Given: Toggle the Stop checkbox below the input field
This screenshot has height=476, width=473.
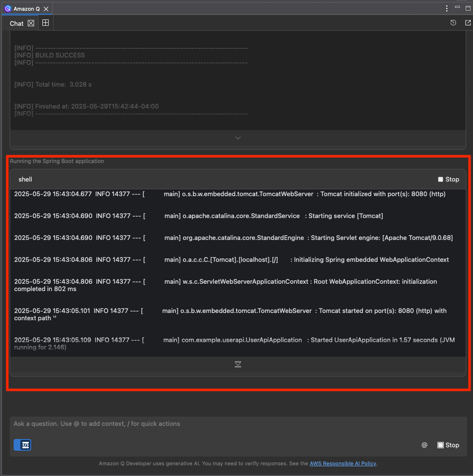Looking at the screenshot, I should pyautogui.click(x=441, y=445).
